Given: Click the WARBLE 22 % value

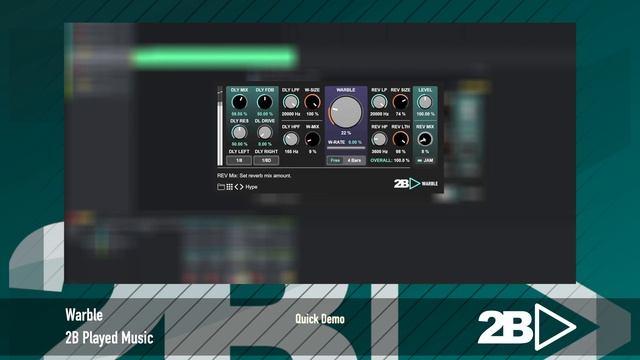Looking at the screenshot, I should click(346, 133).
